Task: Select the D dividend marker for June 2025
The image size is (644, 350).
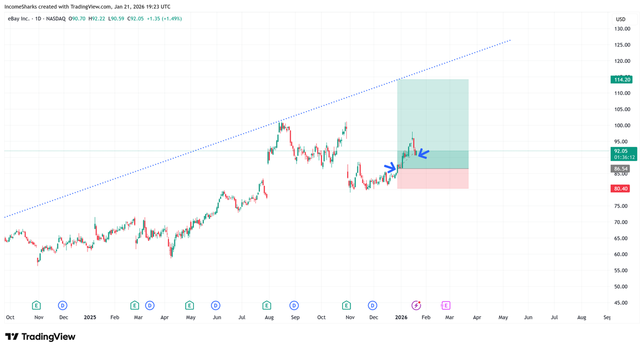Action: pos(215,305)
